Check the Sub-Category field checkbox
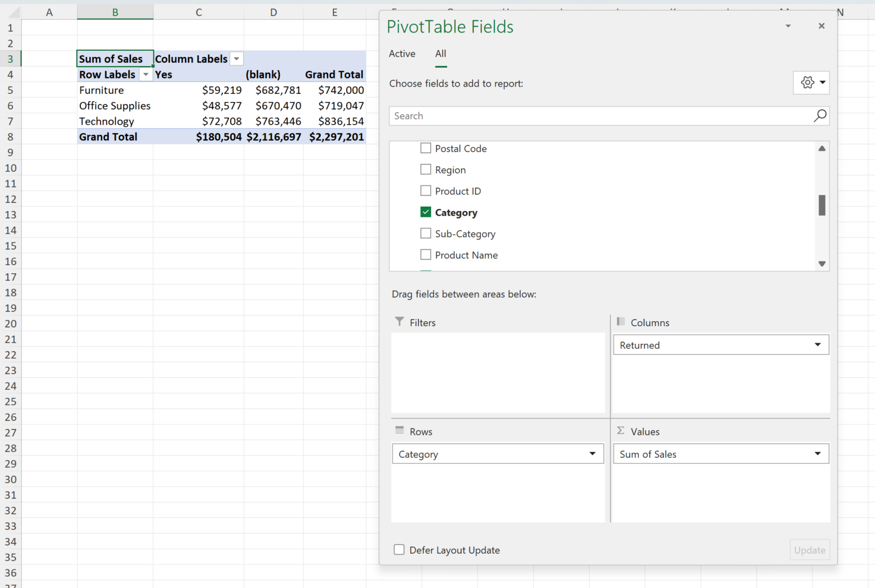The width and height of the screenshot is (875, 588). tap(426, 233)
